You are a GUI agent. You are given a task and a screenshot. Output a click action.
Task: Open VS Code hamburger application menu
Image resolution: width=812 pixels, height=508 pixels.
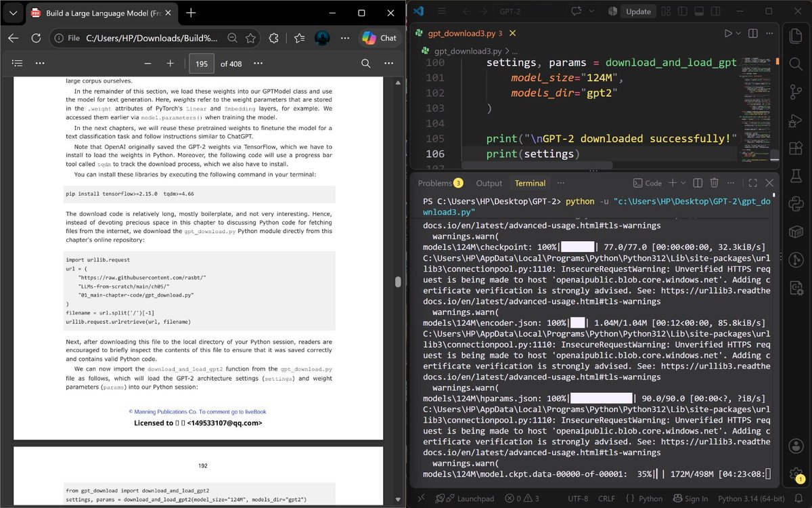[440, 12]
